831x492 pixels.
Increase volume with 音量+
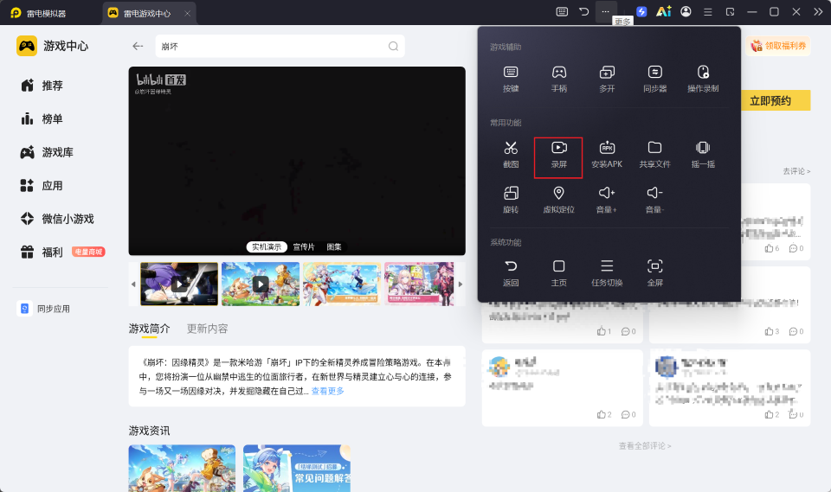[x=607, y=199]
